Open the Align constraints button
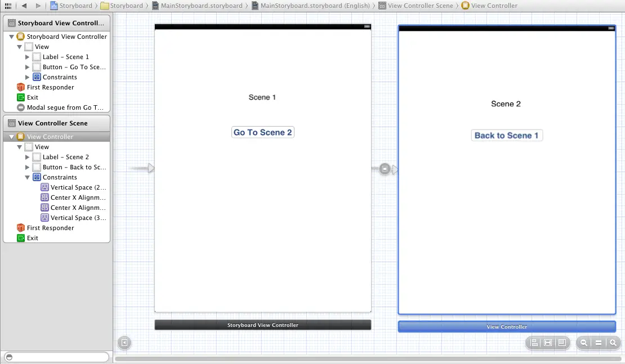 click(534, 343)
